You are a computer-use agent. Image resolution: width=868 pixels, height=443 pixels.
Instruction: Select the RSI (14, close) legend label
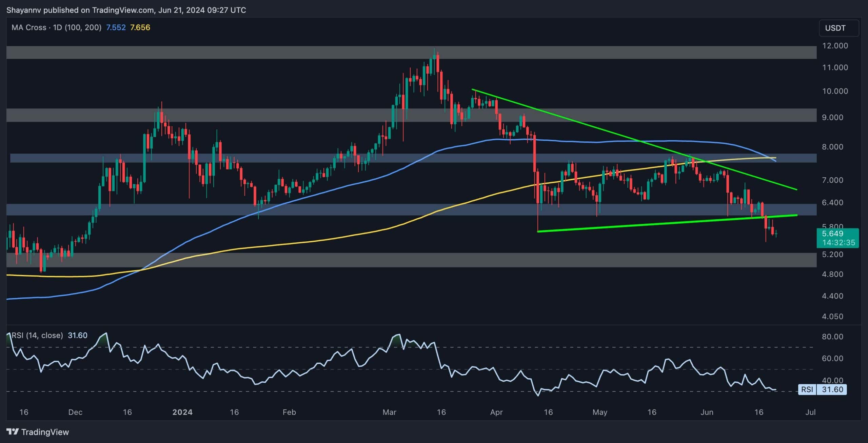(x=37, y=335)
